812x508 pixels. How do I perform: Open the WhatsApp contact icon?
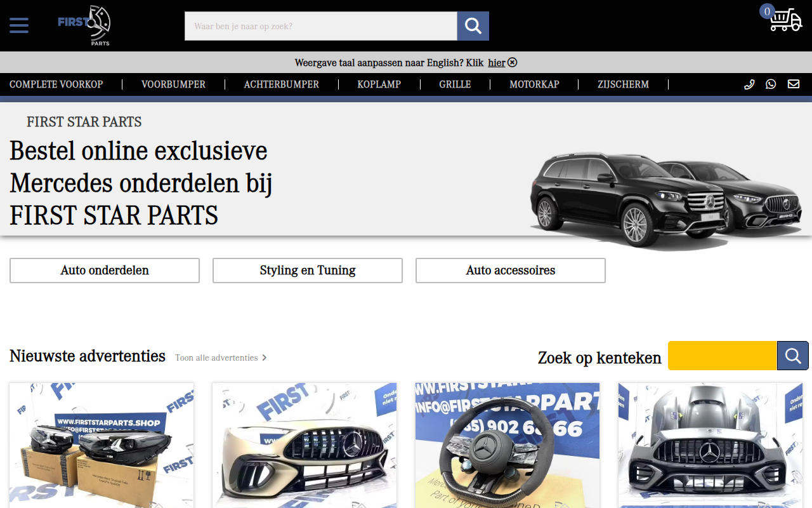[x=771, y=84]
